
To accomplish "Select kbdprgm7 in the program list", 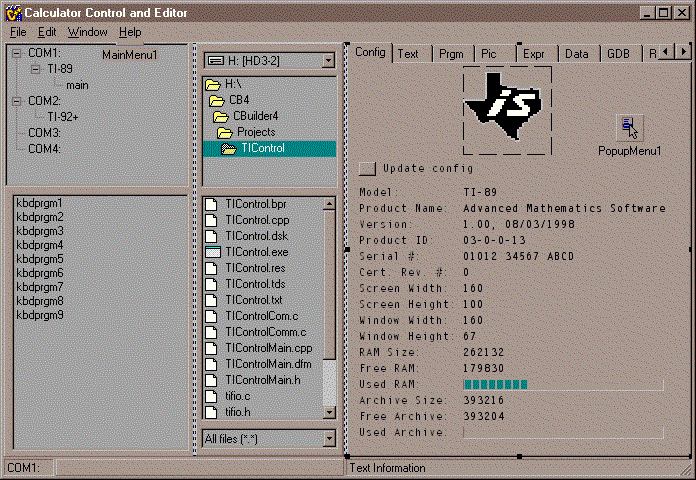I will pos(40,287).
